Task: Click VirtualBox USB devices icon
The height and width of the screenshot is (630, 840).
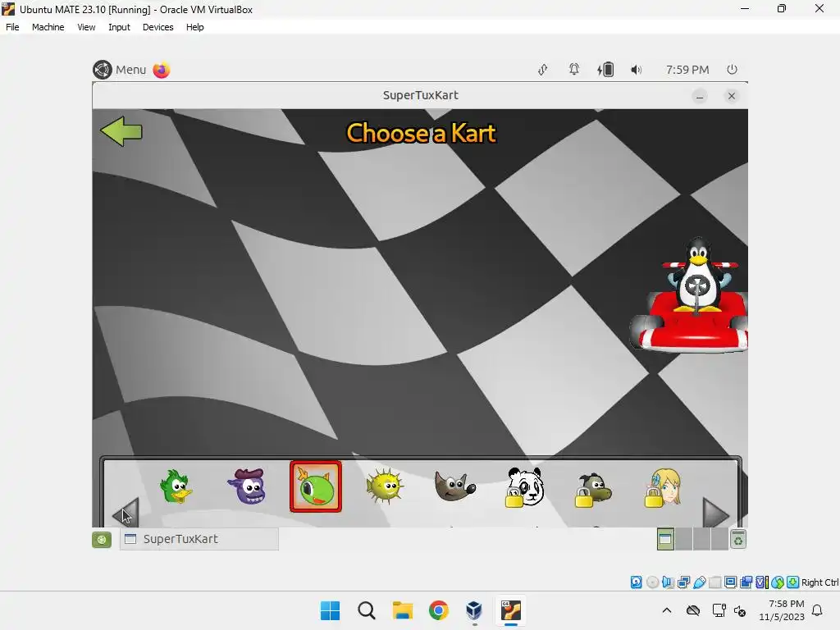Action: (699, 582)
